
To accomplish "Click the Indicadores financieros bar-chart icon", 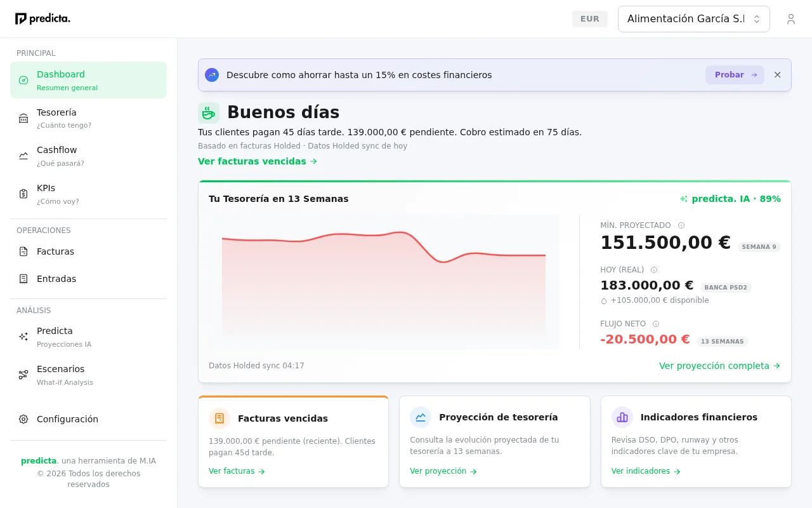I will click(x=622, y=417).
